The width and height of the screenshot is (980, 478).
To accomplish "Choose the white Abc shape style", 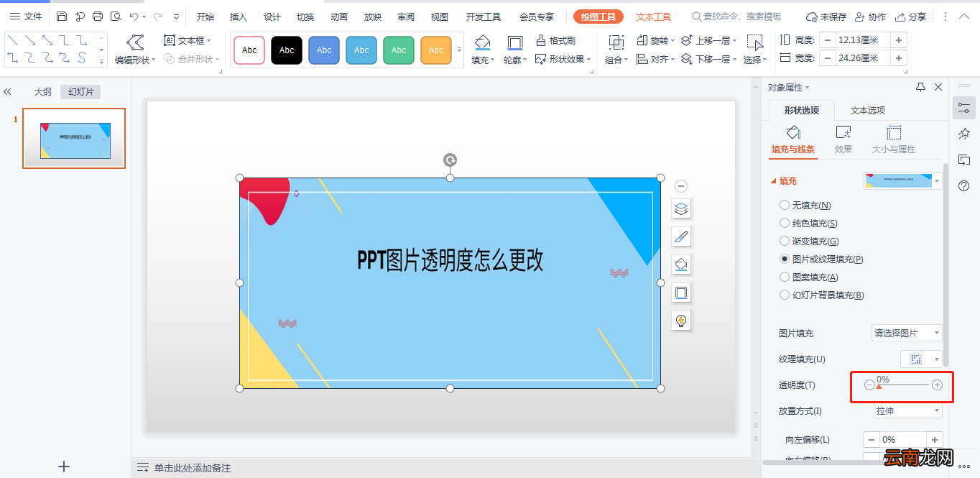I will 249,50.
